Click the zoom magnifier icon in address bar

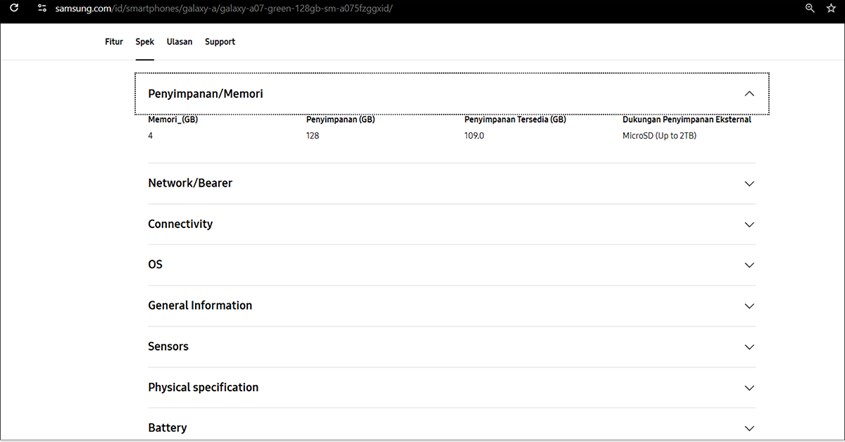[x=810, y=8]
